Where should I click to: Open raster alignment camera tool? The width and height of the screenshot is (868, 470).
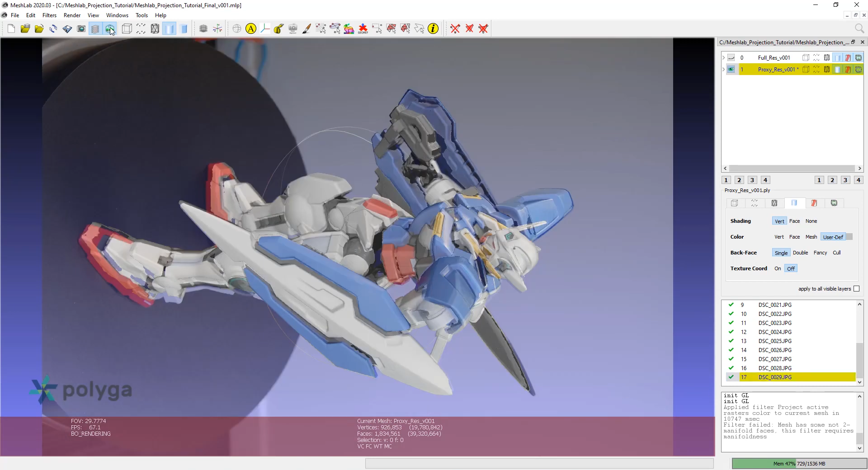click(293, 29)
